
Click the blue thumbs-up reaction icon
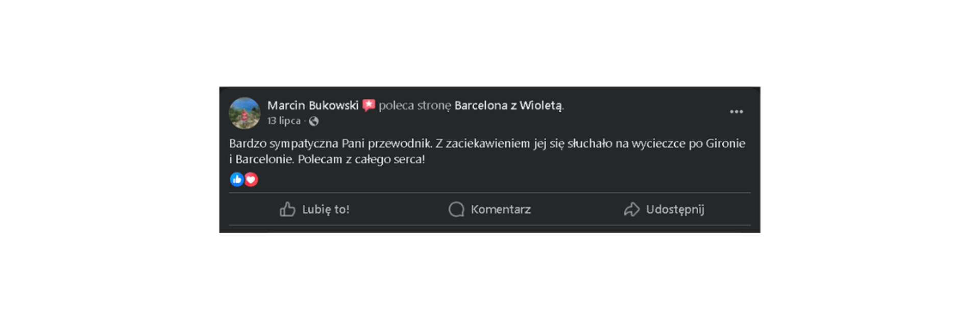(x=237, y=179)
